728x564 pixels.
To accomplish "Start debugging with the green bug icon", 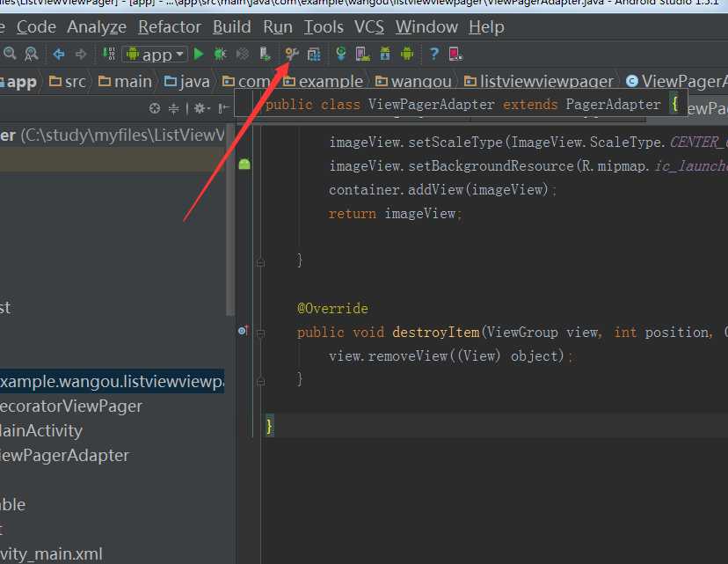I will coord(220,55).
